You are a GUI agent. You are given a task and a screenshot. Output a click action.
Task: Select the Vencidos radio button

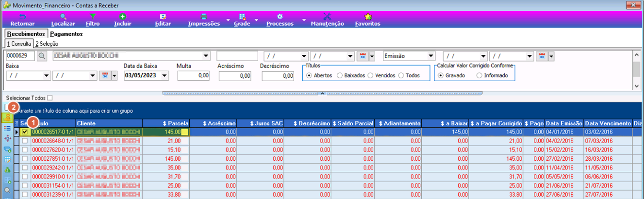pyautogui.click(x=371, y=76)
